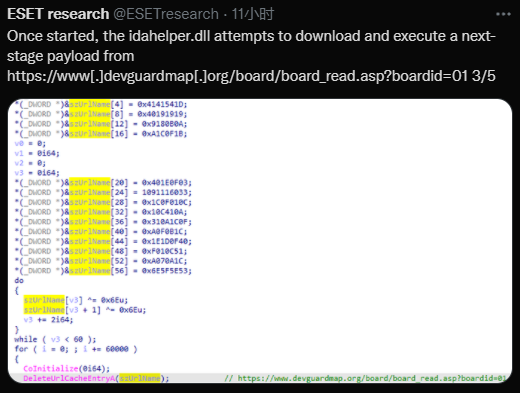Open the decompiled code screenshot image
This screenshot has width=520, height=393.
pyautogui.click(x=260, y=241)
